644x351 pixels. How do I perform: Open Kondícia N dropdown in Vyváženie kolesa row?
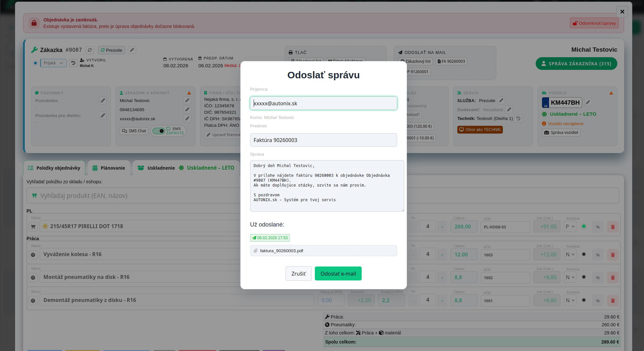click(570, 255)
